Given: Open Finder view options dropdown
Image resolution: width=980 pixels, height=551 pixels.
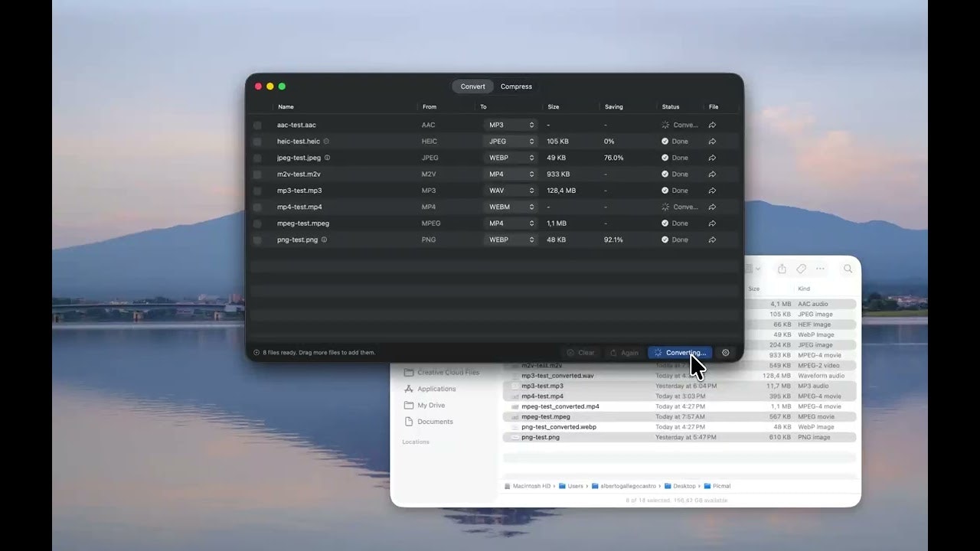Looking at the screenshot, I should tap(753, 269).
